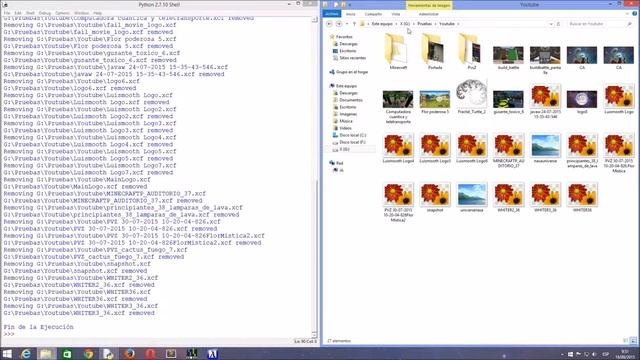Select the gusante_toxico_6 thumbnail
The image size is (640, 360).
508,99
